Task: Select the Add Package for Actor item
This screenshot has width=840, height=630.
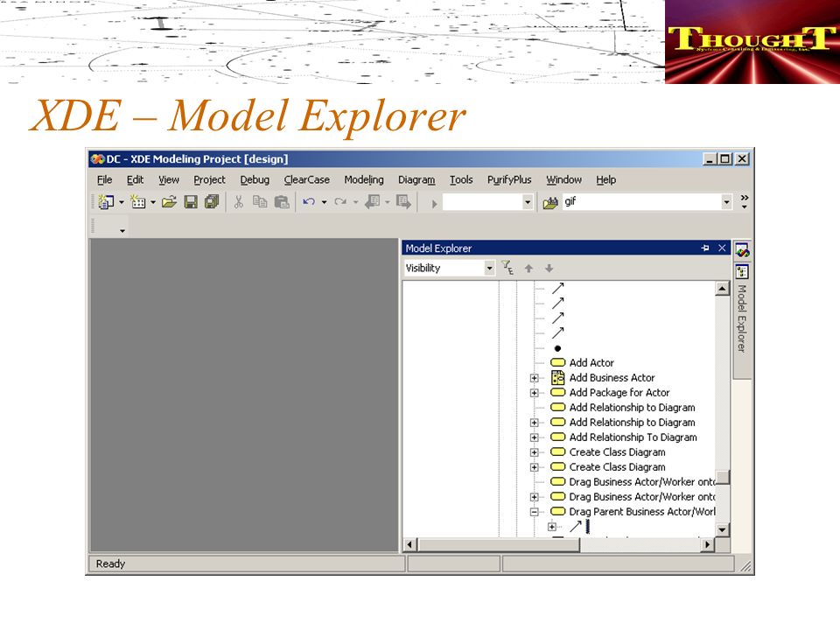Action: (x=619, y=393)
